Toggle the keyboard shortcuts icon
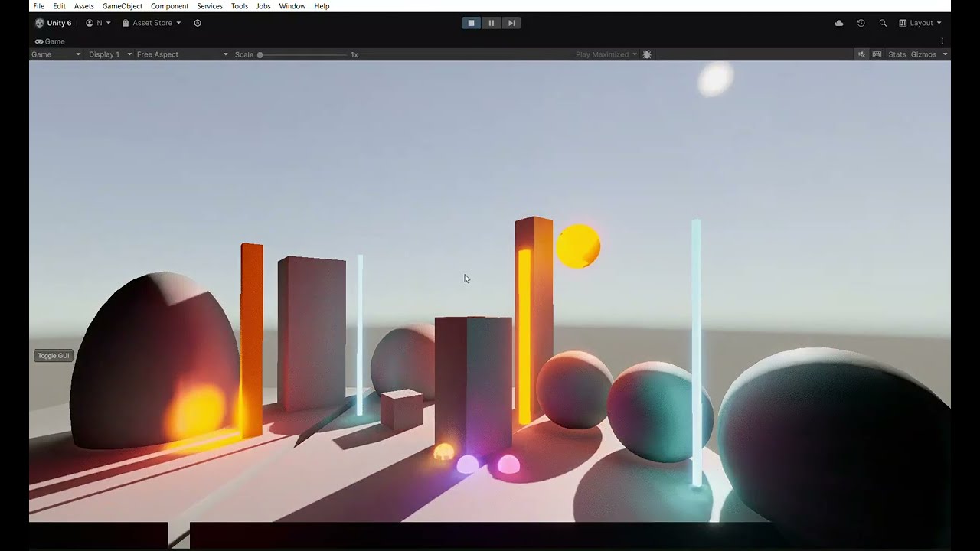The height and width of the screenshot is (551, 980). pyautogui.click(x=877, y=54)
